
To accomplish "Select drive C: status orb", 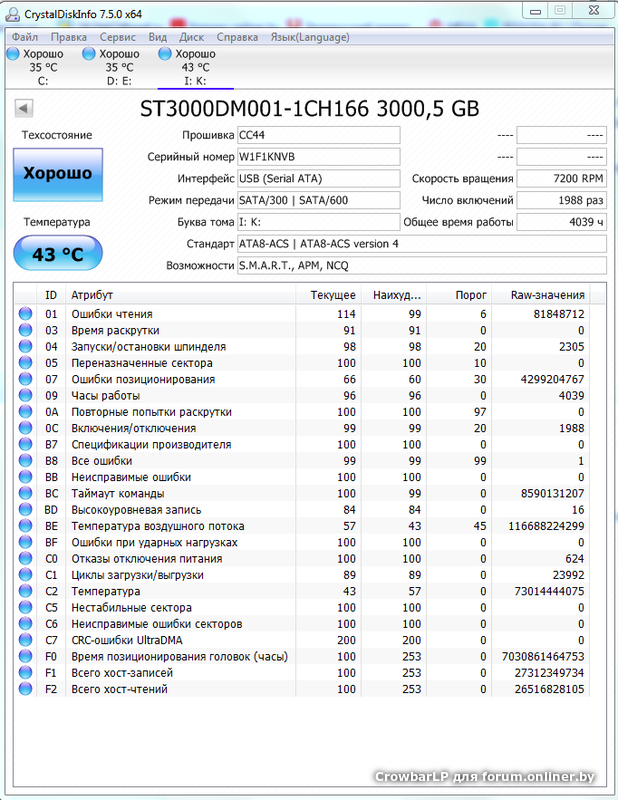I will point(14,54).
